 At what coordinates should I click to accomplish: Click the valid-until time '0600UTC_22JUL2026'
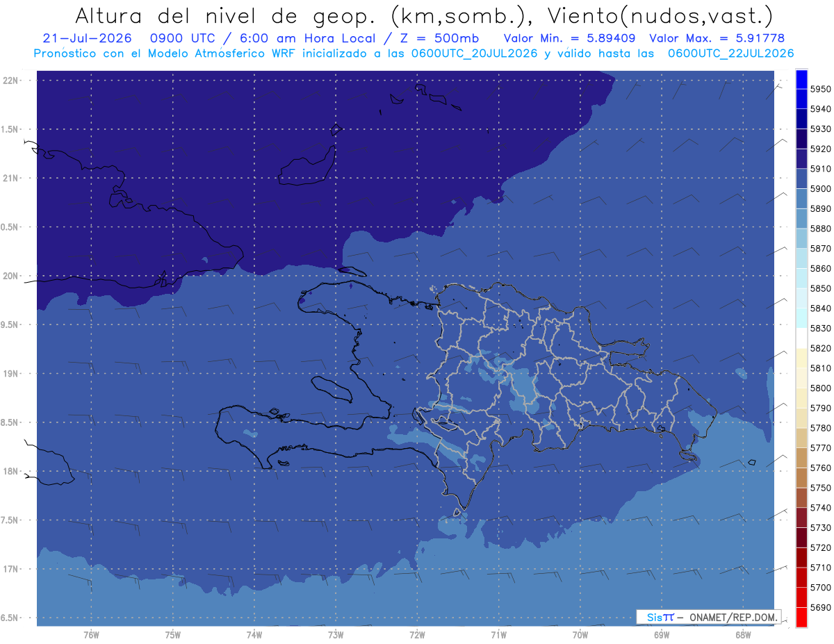(730, 53)
